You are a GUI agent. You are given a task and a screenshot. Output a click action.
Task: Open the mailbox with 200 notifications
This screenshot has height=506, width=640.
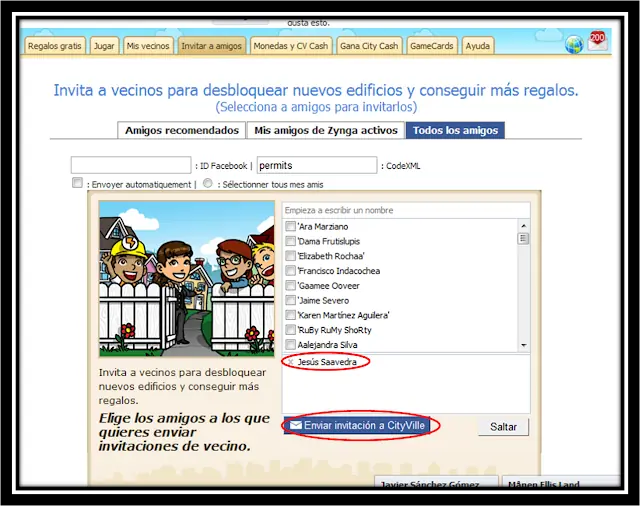(x=598, y=42)
